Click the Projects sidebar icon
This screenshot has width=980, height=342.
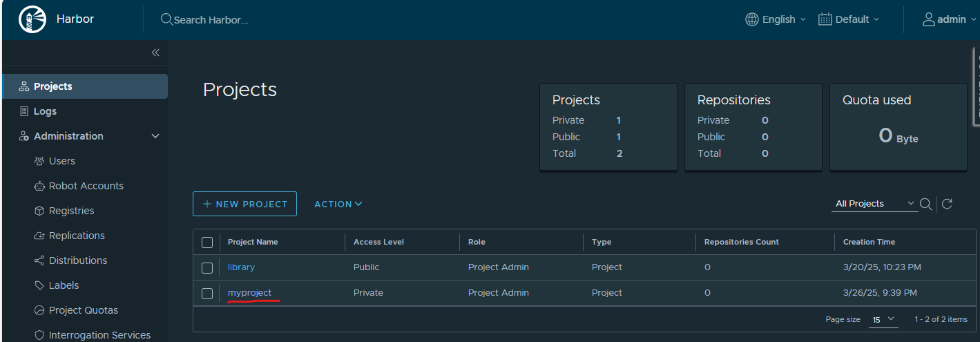click(x=24, y=86)
